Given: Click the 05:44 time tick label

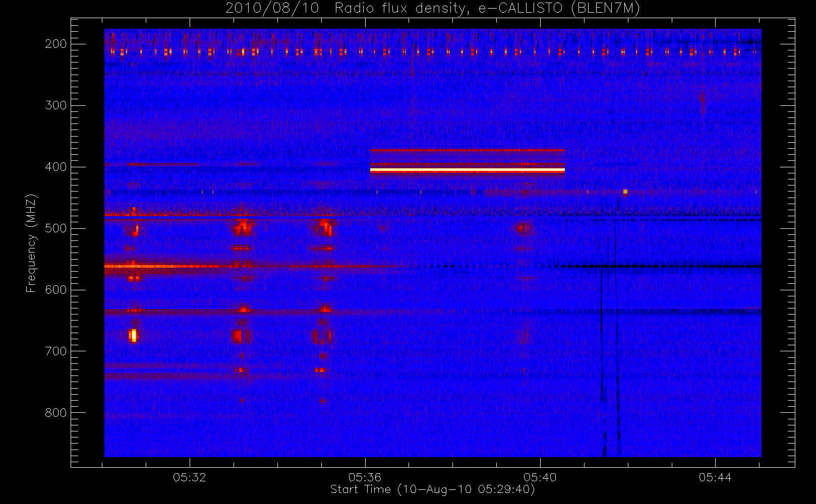Looking at the screenshot, I should coord(715,477).
